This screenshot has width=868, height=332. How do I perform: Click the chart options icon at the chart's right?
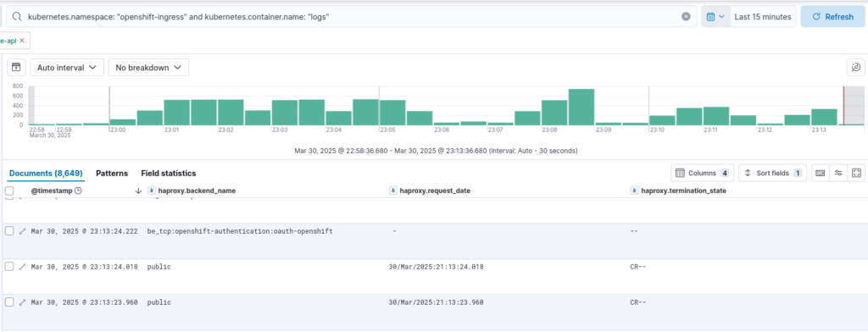coord(855,68)
